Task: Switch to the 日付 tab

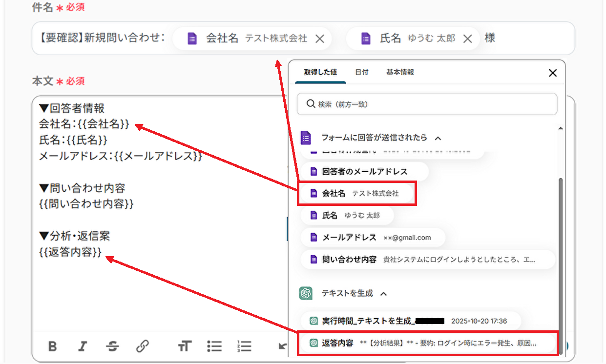Action: tap(361, 72)
